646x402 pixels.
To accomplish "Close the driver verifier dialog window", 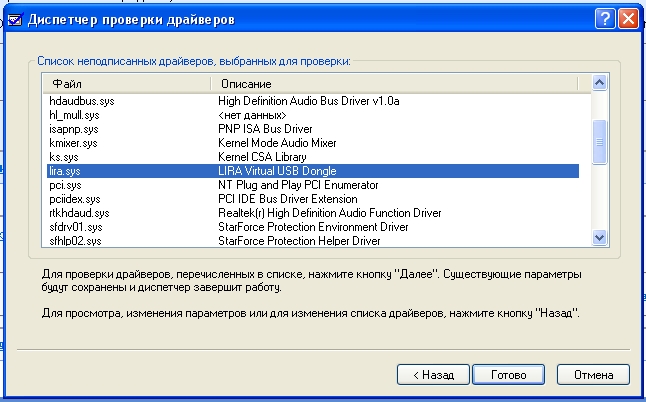I will click(x=628, y=19).
